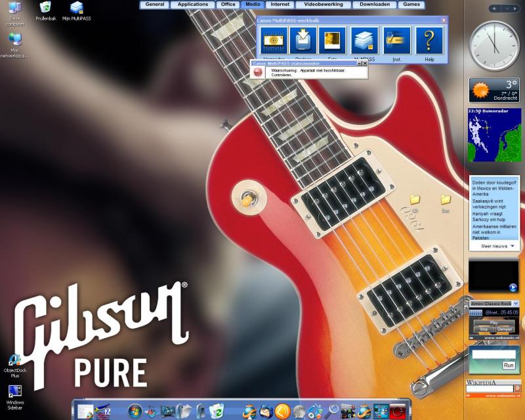Switch to the Games tab
Viewport: 525px width, 420px height.
pos(411,5)
